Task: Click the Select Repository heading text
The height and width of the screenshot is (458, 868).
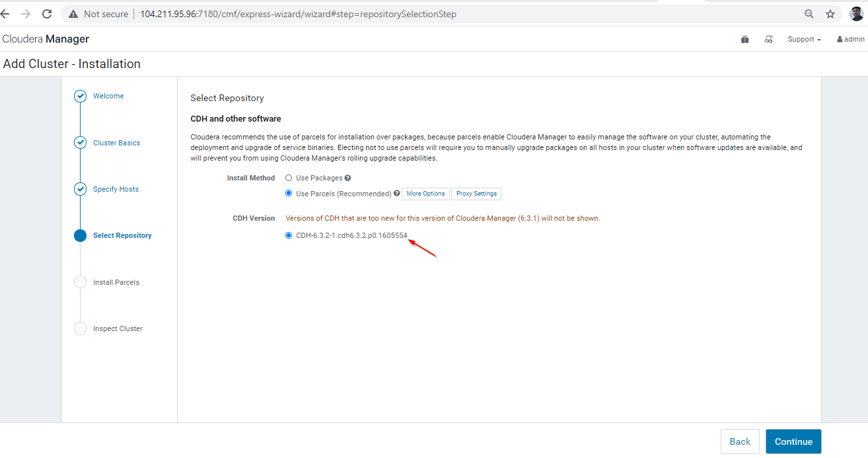Action: point(227,98)
